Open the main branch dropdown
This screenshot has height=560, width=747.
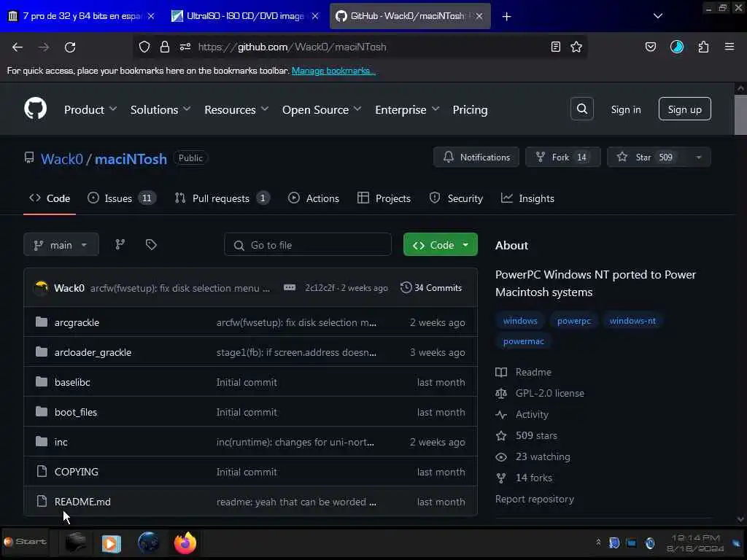(61, 245)
